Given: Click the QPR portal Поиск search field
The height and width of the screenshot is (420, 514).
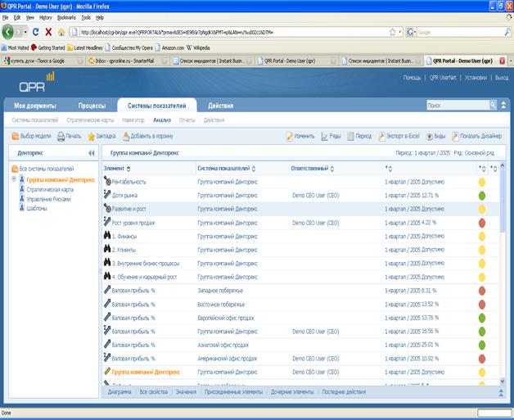Looking at the screenshot, I should [x=458, y=106].
